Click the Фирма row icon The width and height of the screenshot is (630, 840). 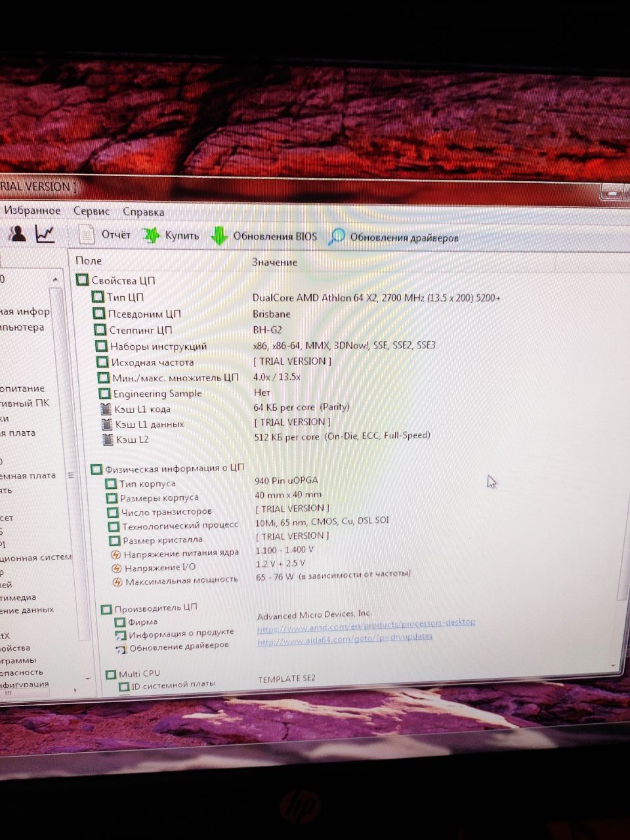coord(120,623)
